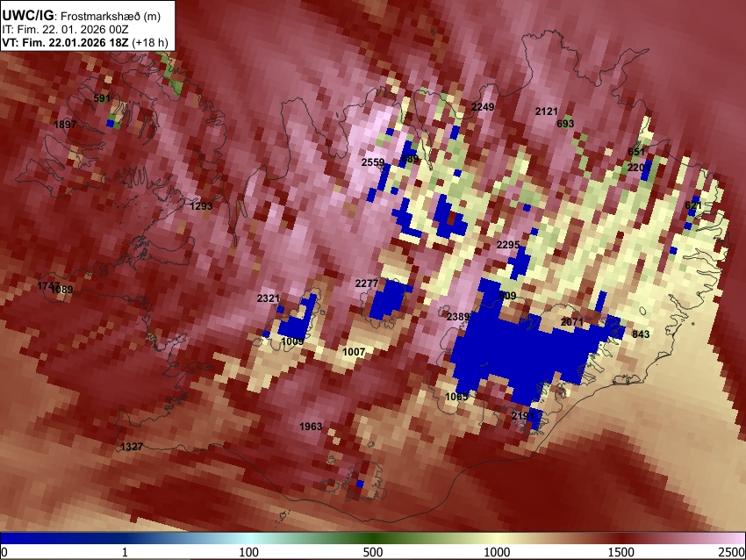Click the map value 2201

(x=638, y=168)
